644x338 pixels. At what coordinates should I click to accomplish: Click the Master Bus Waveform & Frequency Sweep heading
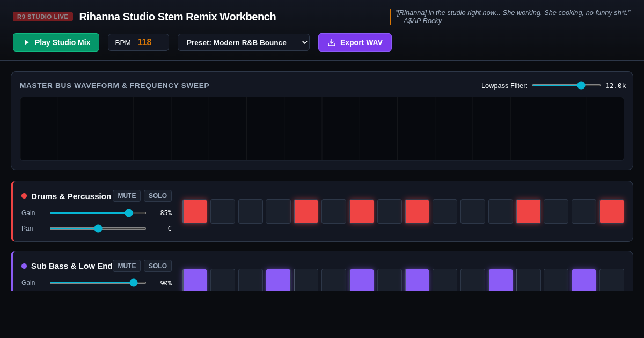tap(115, 85)
